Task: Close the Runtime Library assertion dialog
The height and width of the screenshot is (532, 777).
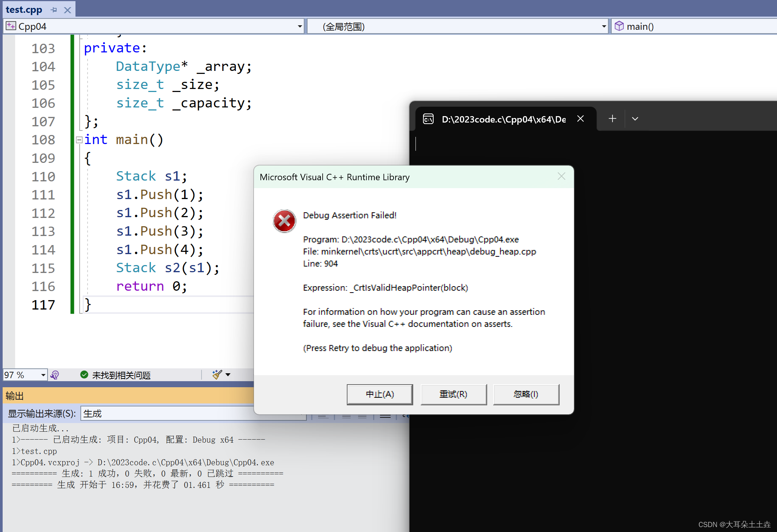Action: pos(561,176)
